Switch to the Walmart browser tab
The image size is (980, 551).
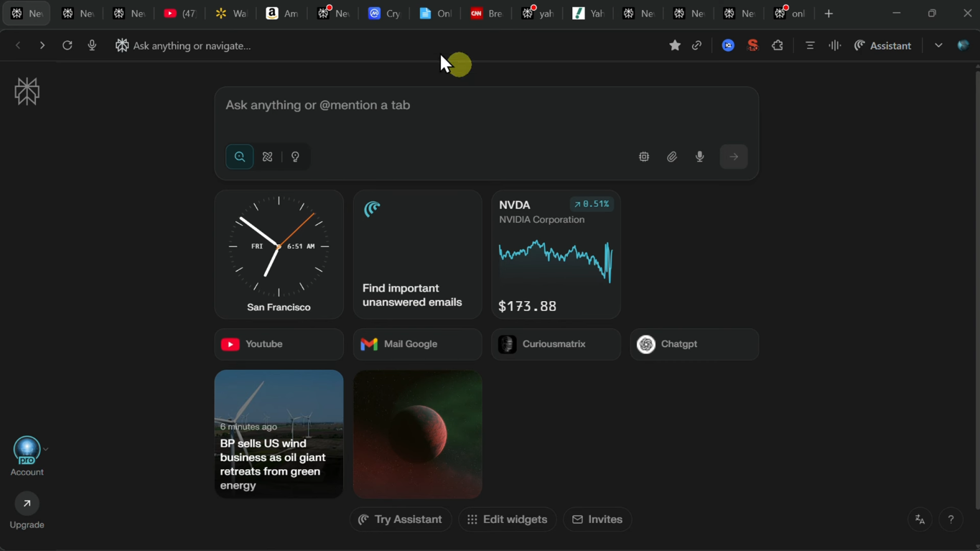[x=230, y=14]
